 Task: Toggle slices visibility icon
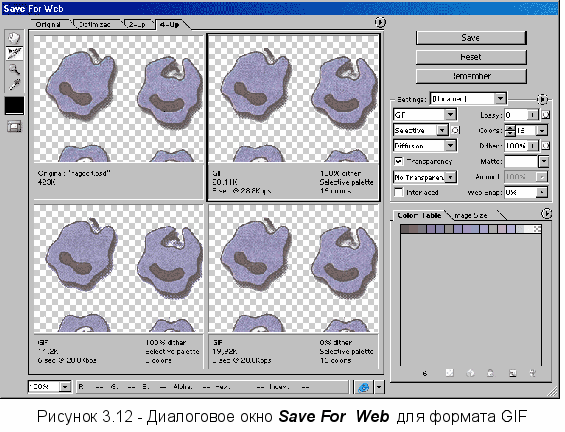point(14,126)
